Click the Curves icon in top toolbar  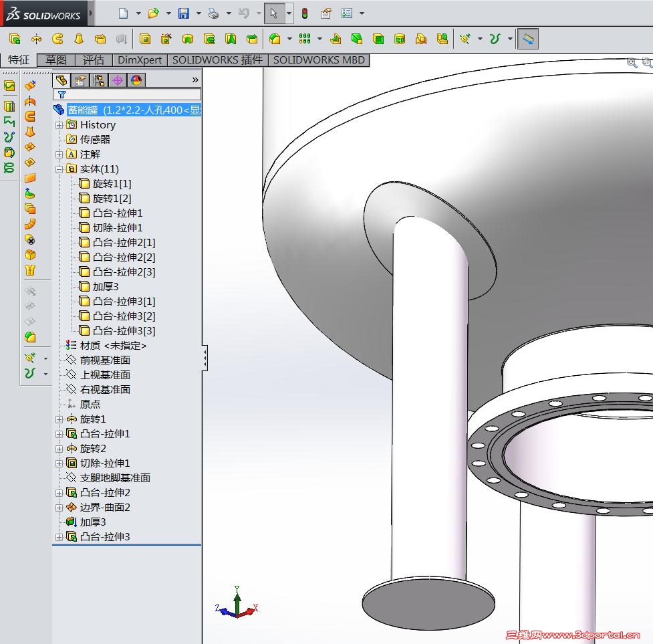(x=495, y=39)
